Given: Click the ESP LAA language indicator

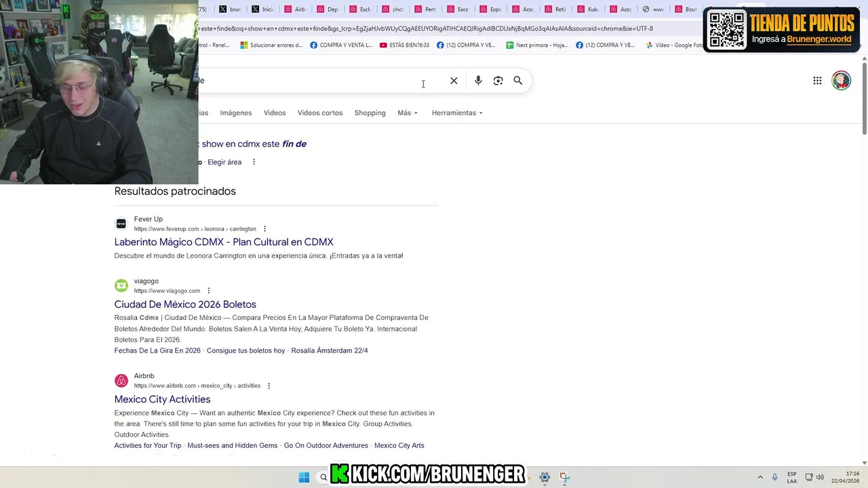Looking at the screenshot, I should 792,477.
